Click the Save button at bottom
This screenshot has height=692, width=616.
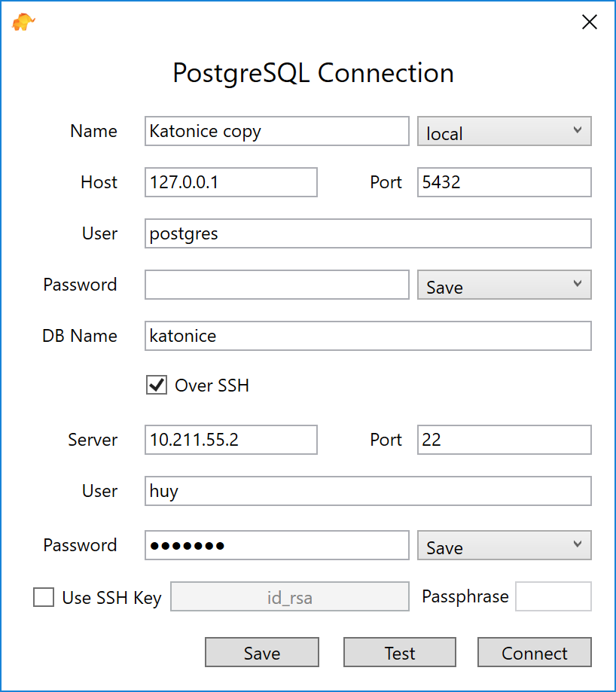262,652
